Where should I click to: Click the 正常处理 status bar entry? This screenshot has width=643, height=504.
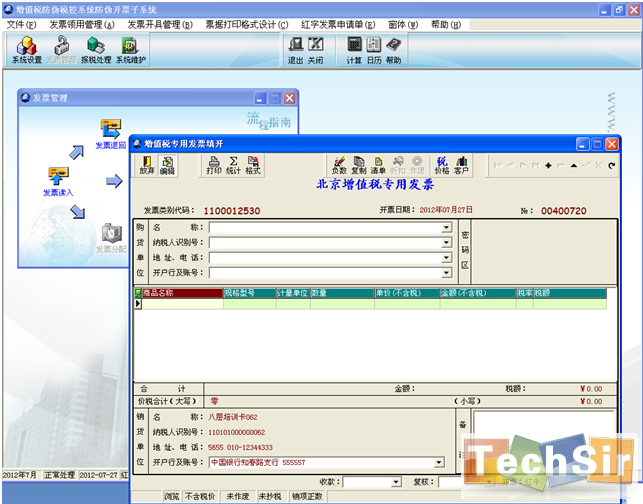[x=59, y=475]
